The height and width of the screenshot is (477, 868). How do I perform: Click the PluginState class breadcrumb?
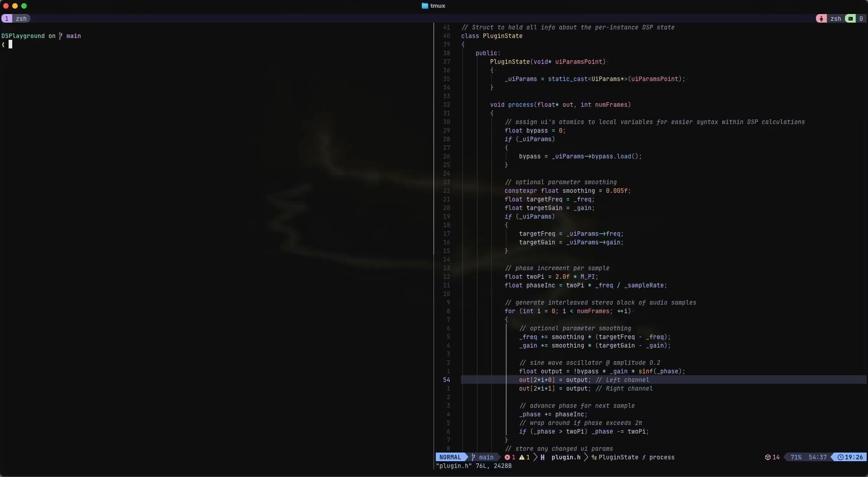pos(618,457)
